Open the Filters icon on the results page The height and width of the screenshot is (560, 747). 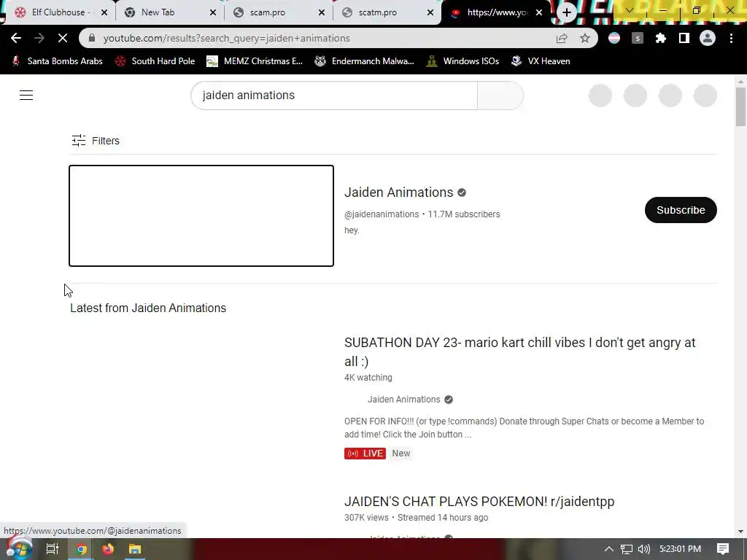pyautogui.click(x=79, y=141)
